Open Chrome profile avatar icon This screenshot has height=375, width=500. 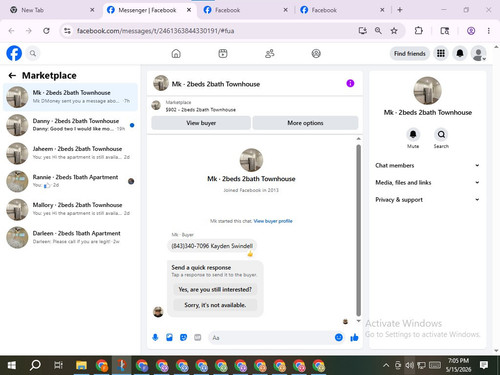[x=471, y=31]
